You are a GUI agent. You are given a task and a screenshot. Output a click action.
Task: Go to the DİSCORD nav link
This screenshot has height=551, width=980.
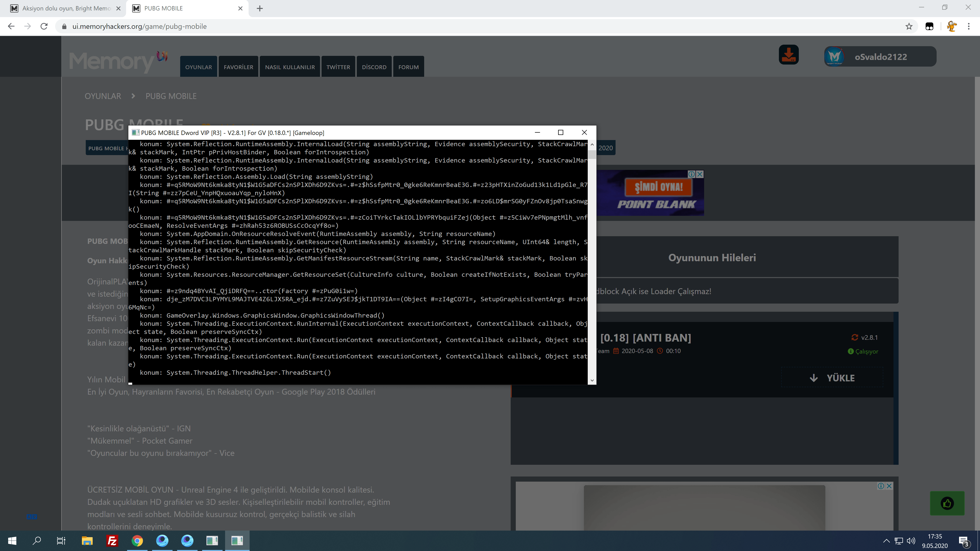374,67
